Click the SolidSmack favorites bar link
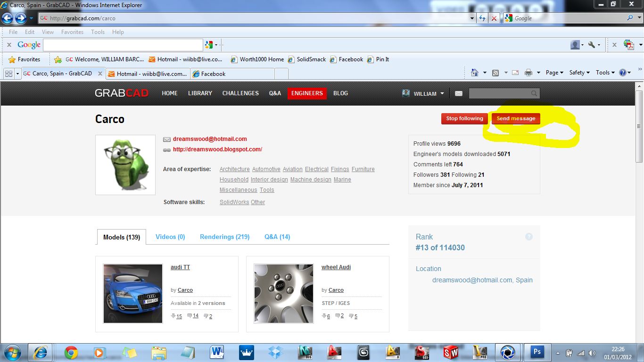The image size is (644, 362). point(307,59)
